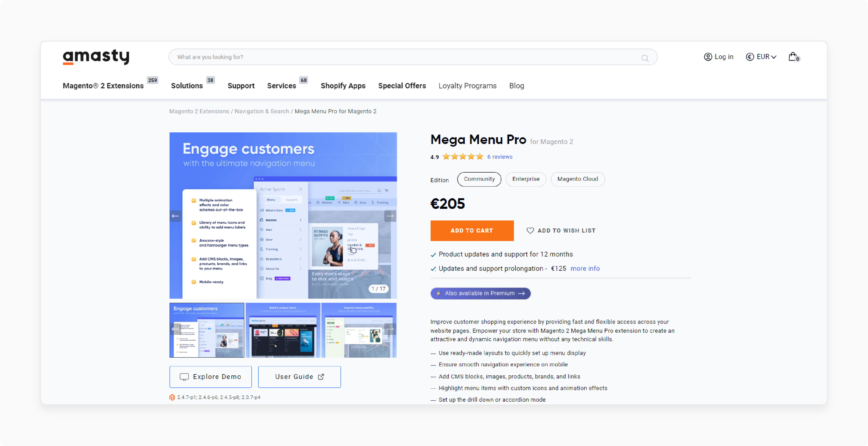Click the search magnifier icon
The height and width of the screenshot is (446, 868).
[x=645, y=58]
